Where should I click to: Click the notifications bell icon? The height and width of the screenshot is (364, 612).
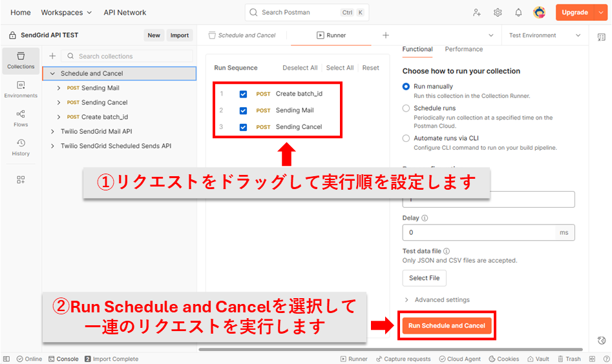[x=518, y=12]
